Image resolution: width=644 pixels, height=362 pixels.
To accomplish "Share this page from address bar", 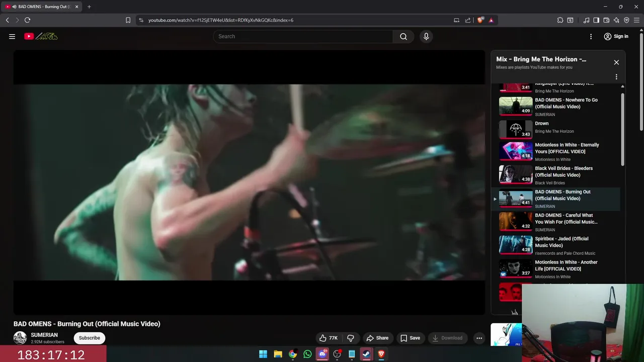I will 468,20.
